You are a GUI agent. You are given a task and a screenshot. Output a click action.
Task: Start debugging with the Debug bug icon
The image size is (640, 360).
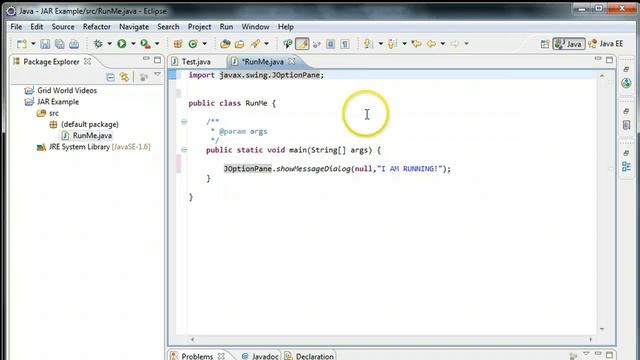98,44
